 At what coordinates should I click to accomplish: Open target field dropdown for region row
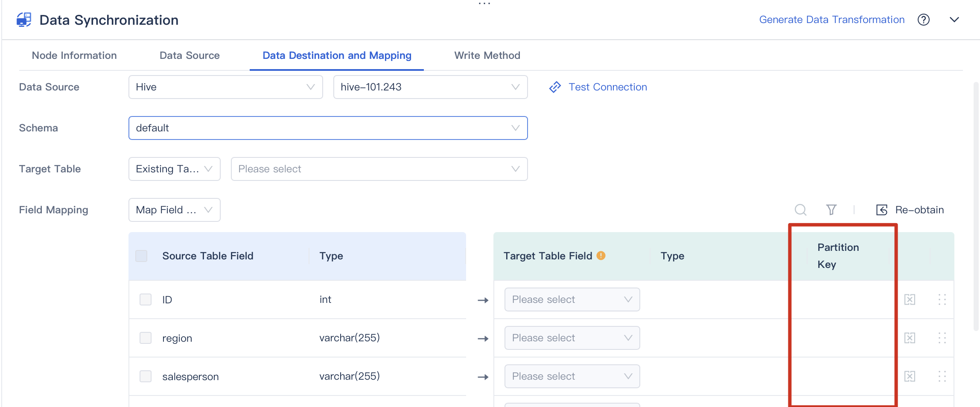572,338
